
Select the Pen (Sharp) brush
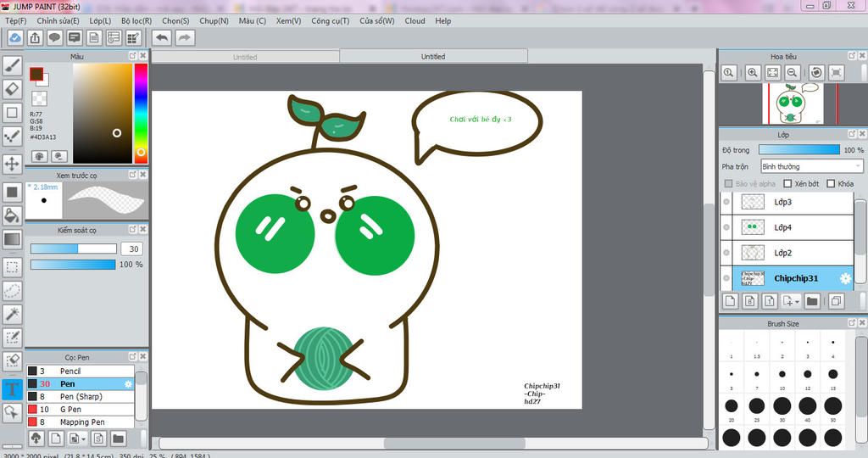pyautogui.click(x=81, y=397)
